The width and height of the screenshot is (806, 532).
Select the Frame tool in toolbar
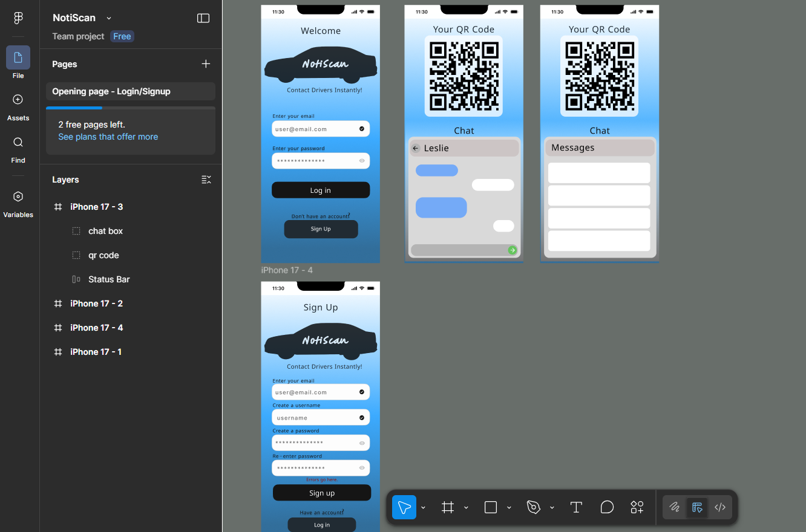pos(448,507)
